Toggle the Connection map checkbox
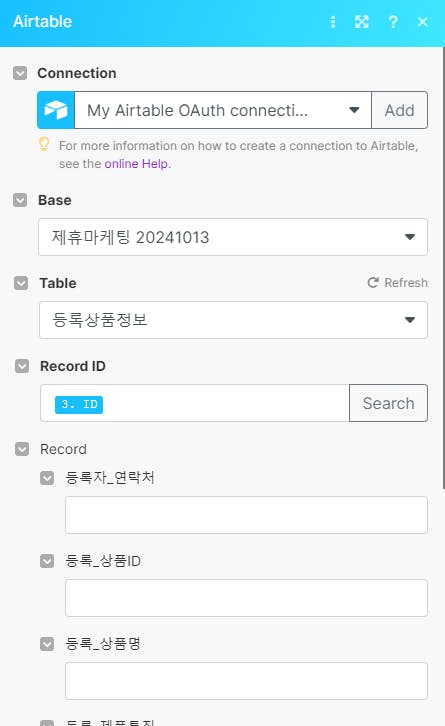The image size is (445, 726). click(x=20, y=73)
